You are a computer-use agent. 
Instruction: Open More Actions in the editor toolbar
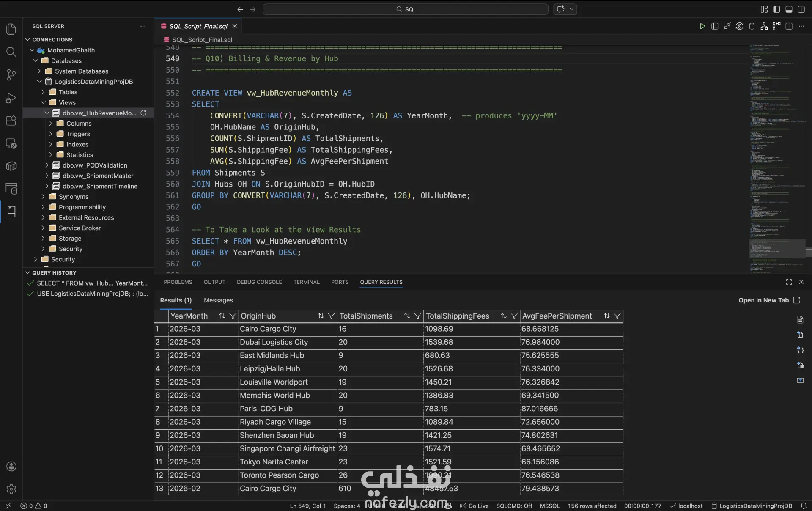(801, 26)
